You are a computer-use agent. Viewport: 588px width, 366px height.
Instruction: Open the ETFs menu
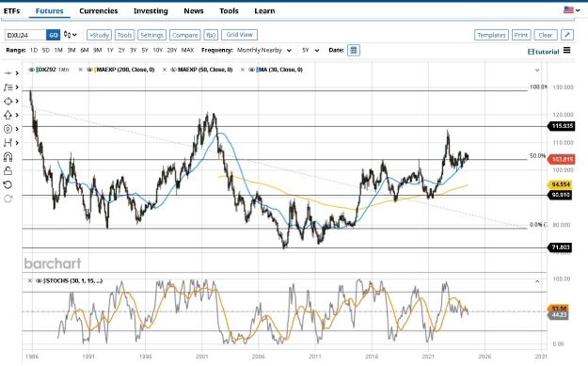pyautogui.click(x=11, y=11)
